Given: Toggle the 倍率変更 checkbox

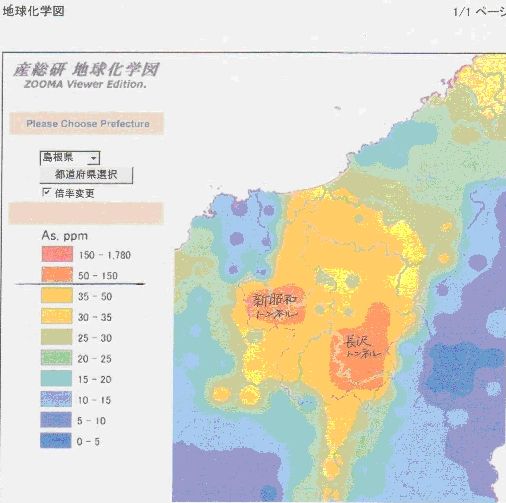Looking at the screenshot, I should 46,192.
